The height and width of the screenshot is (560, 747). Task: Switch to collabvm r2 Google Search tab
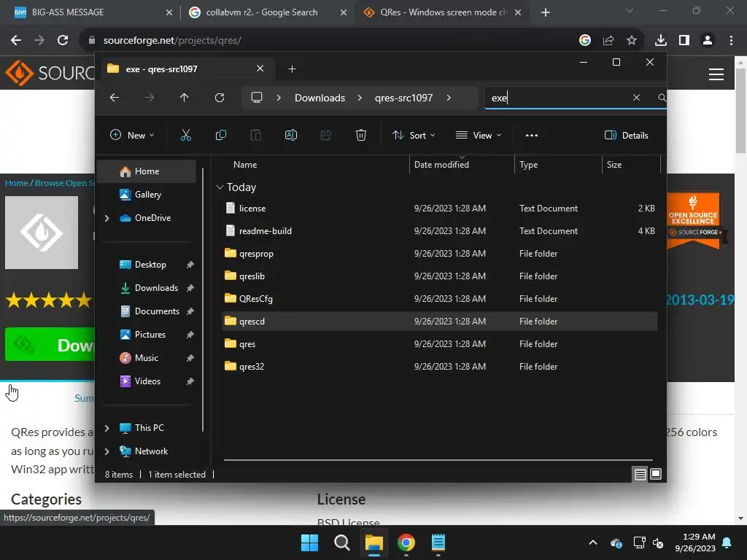(268, 12)
